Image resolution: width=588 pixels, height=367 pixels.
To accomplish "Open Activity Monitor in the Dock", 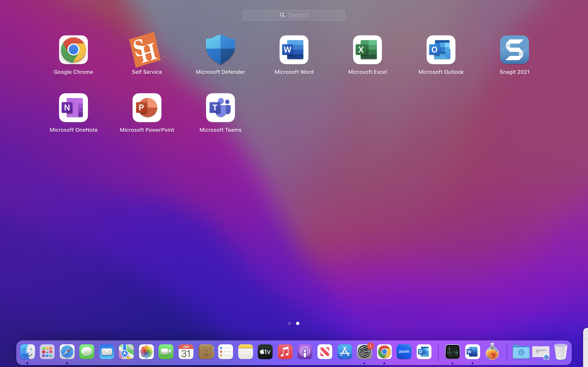I will [452, 352].
